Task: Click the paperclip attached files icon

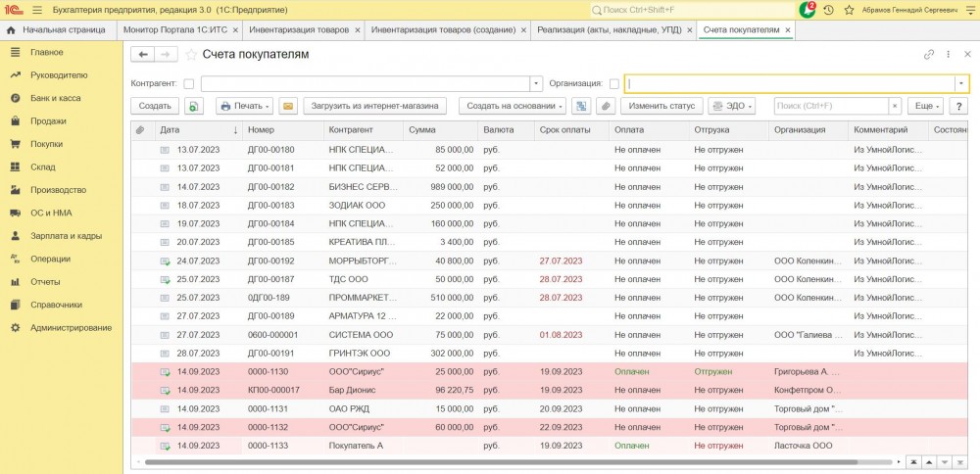Action: click(607, 106)
